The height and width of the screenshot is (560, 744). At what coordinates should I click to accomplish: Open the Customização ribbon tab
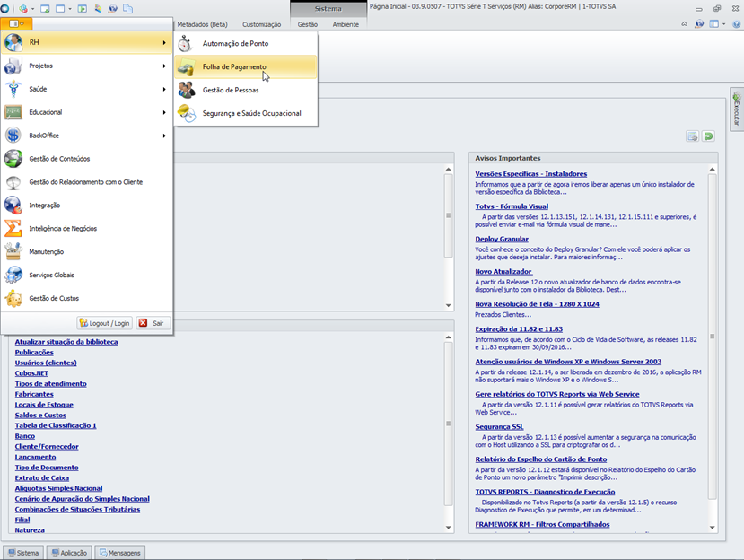tap(261, 24)
